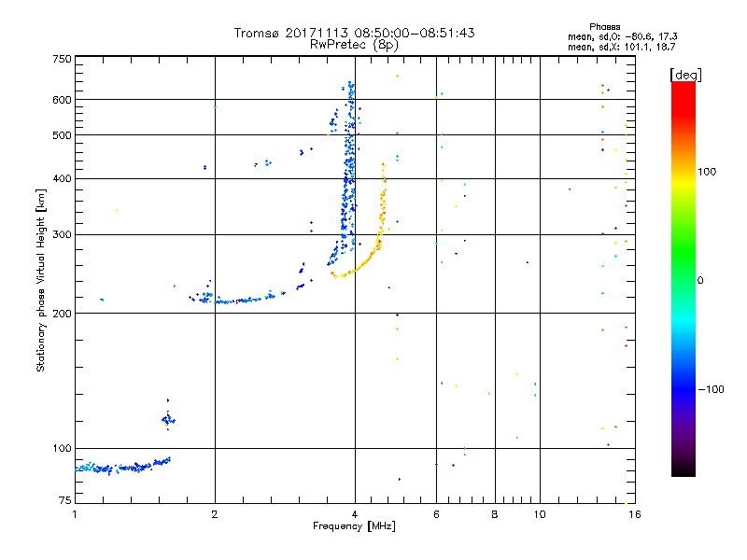Click the y-axis tick label '75'
Image resolution: width=747 pixels, height=560 pixels.
pyautogui.click(x=65, y=500)
